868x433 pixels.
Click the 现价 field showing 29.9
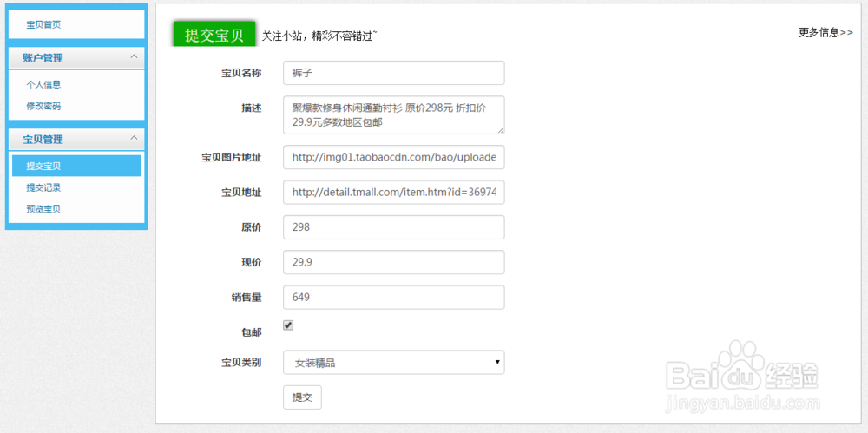click(x=393, y=262)
